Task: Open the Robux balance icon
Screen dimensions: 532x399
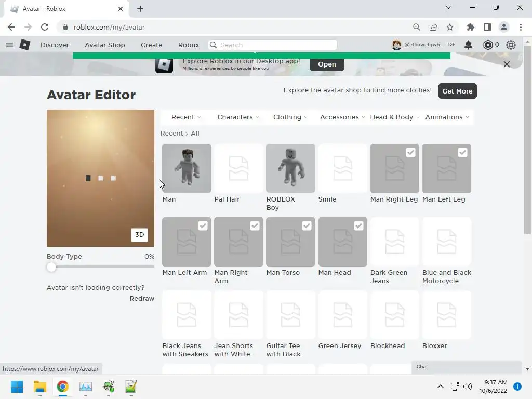Action: tap(487, 45)
